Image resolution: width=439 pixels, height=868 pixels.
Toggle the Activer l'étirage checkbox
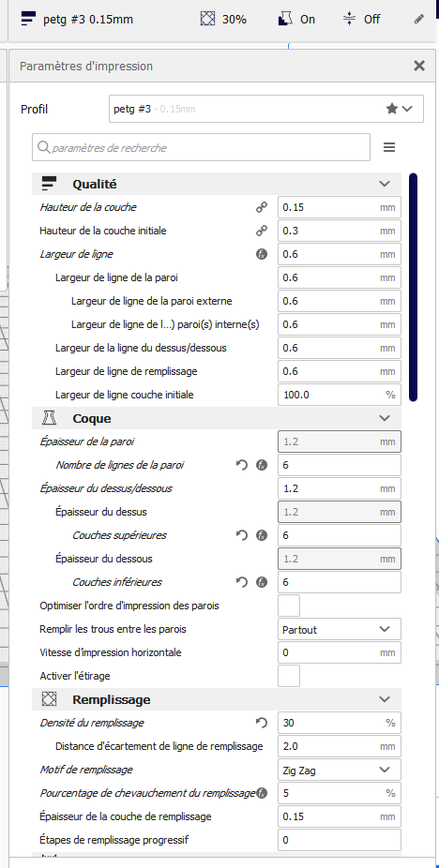coord(289,676)
